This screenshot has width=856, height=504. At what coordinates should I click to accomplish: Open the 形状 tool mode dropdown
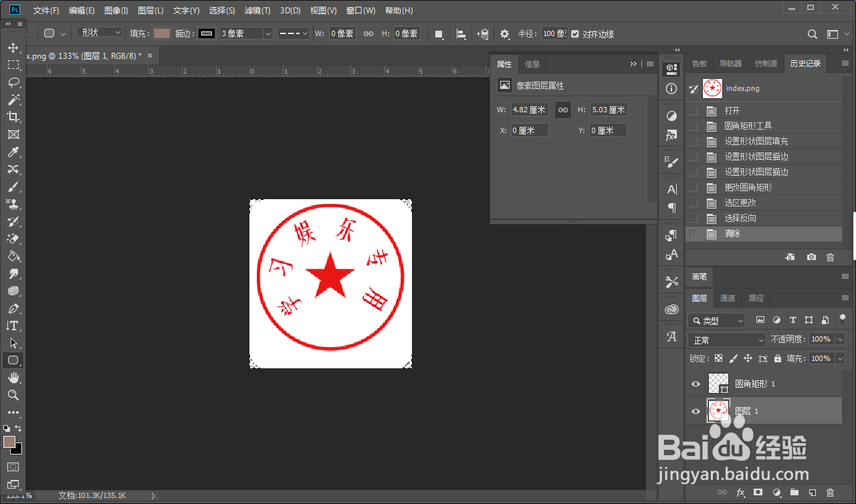click(x=100, y=33)
